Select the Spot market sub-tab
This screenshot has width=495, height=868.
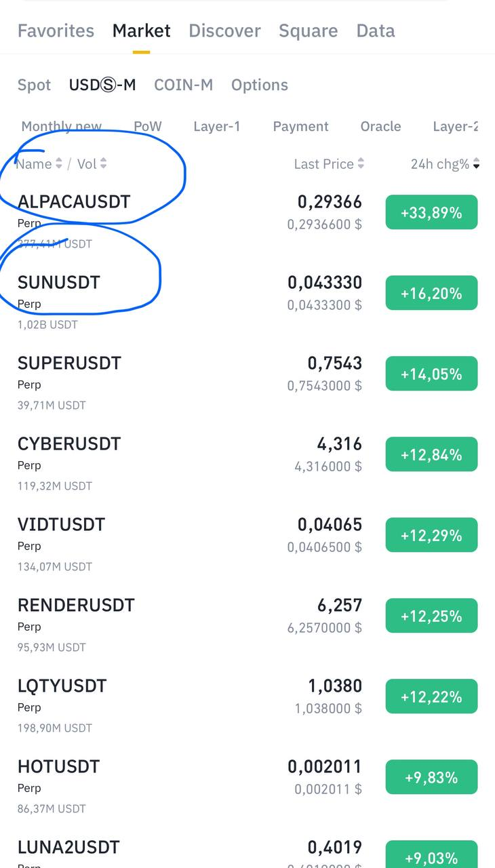[x=34, y=85]
